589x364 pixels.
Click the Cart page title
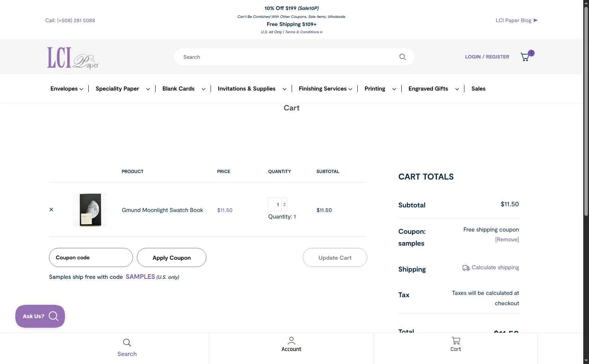pyautogui.click(x=292, y=108)
